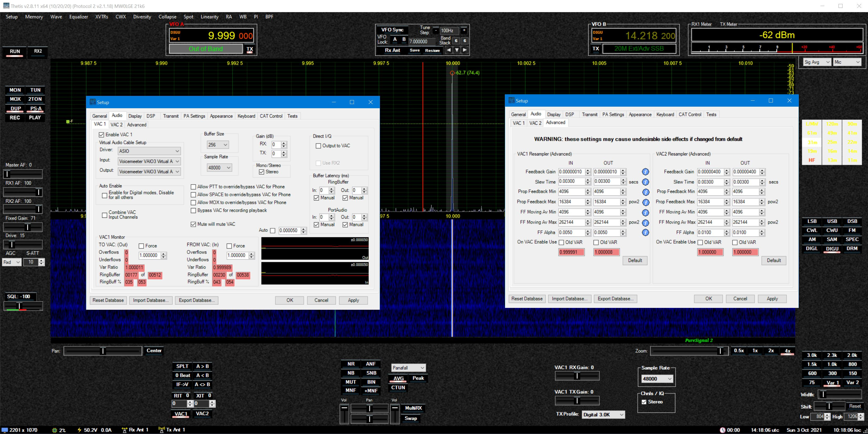Select the USB mode button
This screenshot has width=868, height=434.
[832, 221]
